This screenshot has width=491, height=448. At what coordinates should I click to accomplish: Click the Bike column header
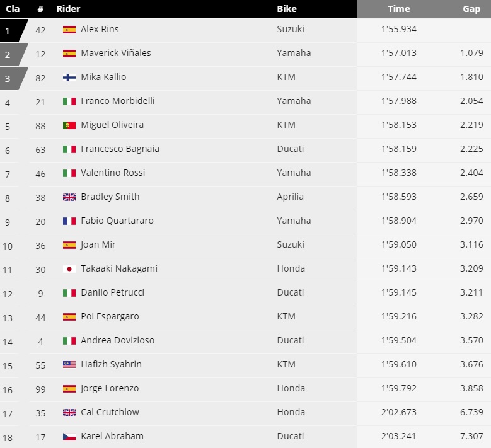pyautogui.click(x=287, y=9)
